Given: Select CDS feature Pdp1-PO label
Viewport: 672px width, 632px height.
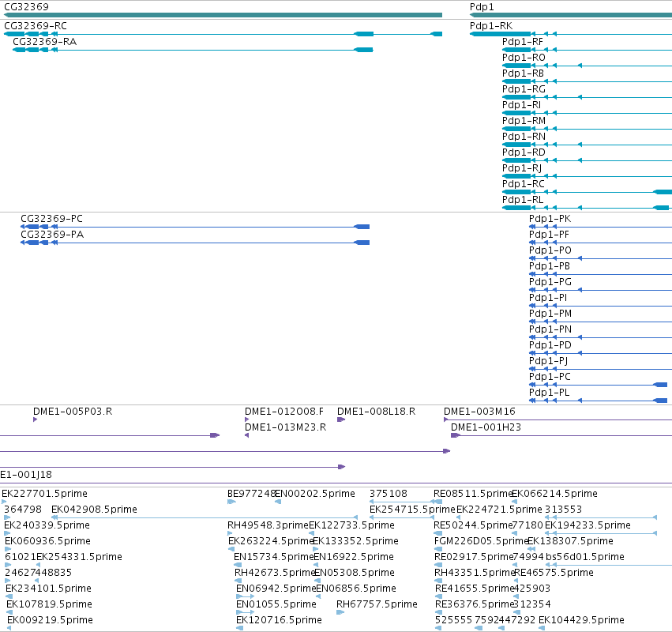Looking at the screenshot, I should pos(550,250).
